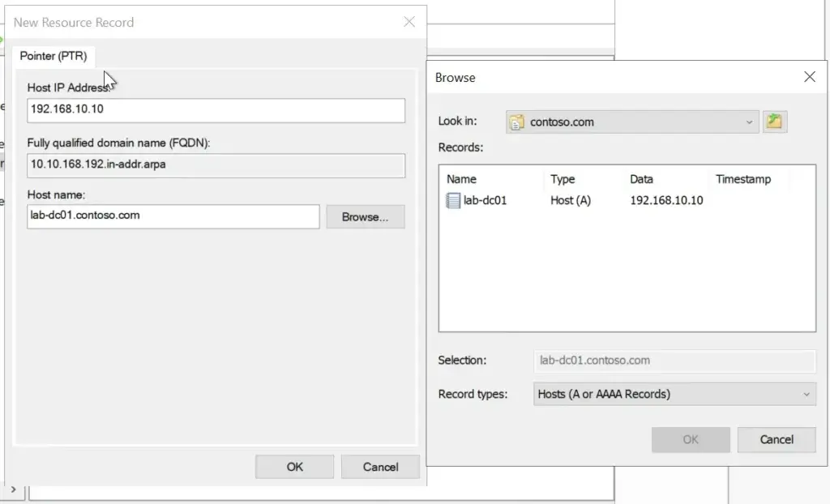The image size is (830, 504).
Task: Click the greyed-out OK in Browse dialog
Action: pos(690,439)
